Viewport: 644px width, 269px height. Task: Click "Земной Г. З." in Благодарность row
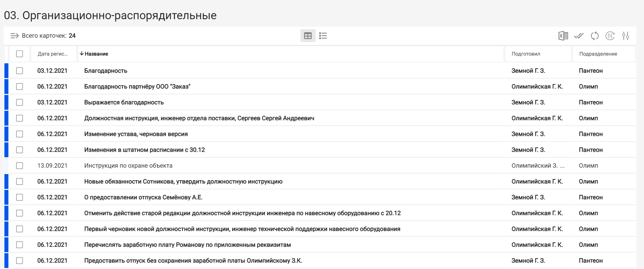click(x=528, y=71)
